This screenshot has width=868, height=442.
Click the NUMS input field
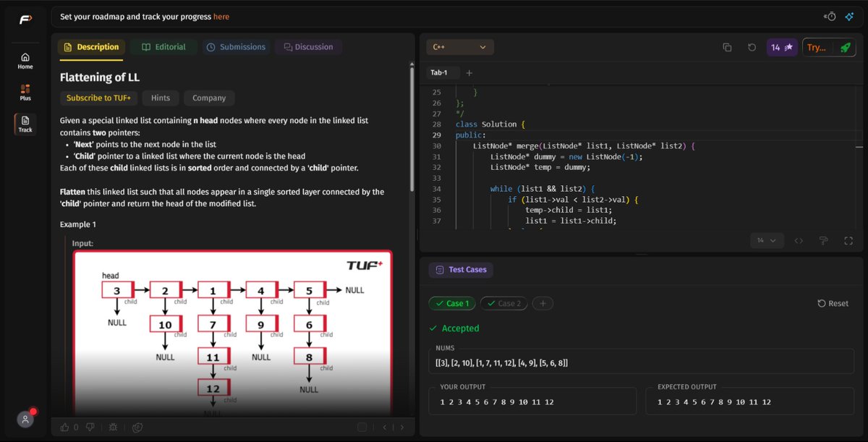click(642, 362)
